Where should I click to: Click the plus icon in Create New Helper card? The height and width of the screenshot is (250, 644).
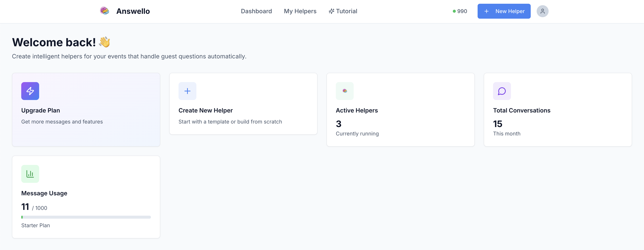coord(187,91)
